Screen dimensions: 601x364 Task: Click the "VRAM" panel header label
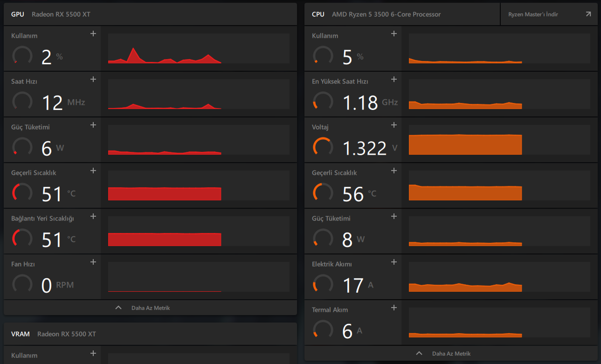(21, 334)
